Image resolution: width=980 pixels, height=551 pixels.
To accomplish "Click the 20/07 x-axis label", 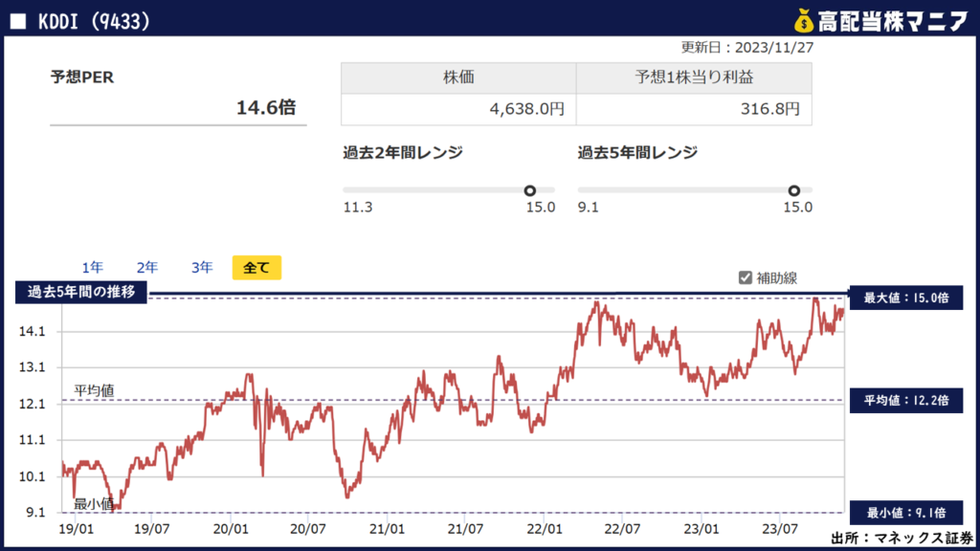I will pos(308,529).
